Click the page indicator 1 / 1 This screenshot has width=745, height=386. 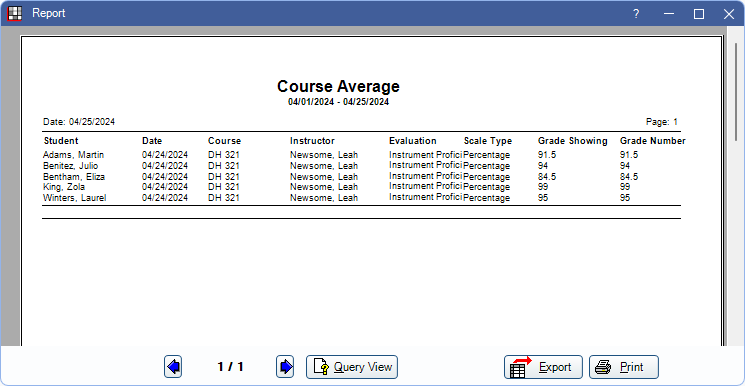[230, 367]
